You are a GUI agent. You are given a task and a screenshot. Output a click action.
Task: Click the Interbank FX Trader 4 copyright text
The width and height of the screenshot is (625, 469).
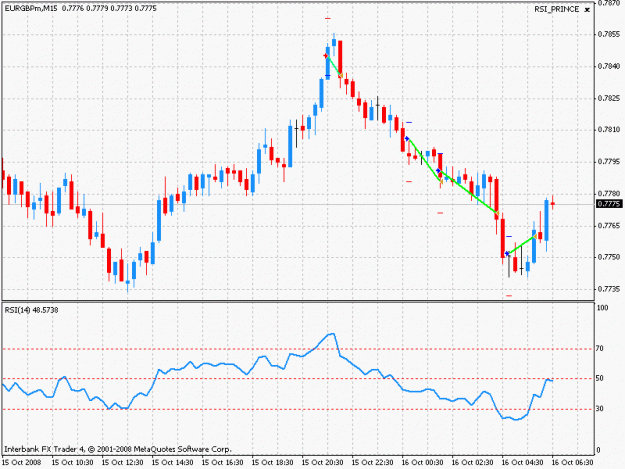[x=118, y=449]
